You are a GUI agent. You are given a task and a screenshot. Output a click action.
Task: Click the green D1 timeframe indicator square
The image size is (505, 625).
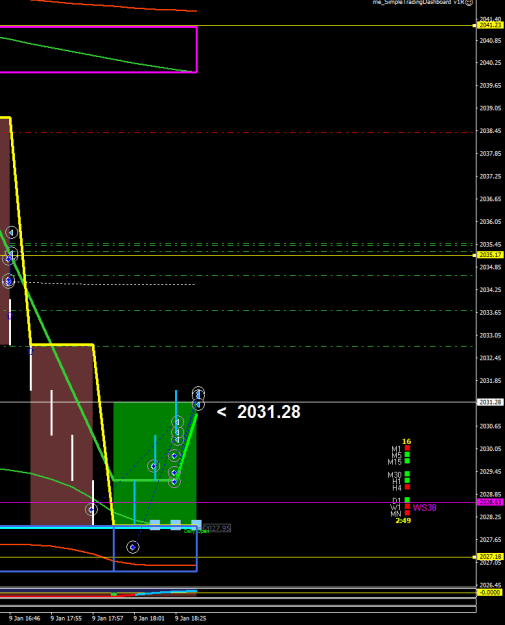407,500
